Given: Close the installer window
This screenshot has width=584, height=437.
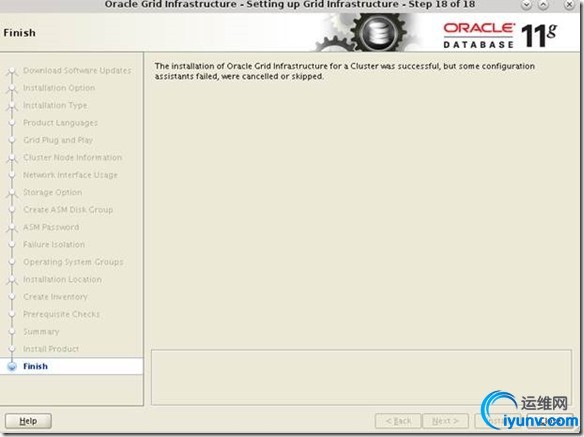Looking at the screenshot, I should tap(569, 4).
